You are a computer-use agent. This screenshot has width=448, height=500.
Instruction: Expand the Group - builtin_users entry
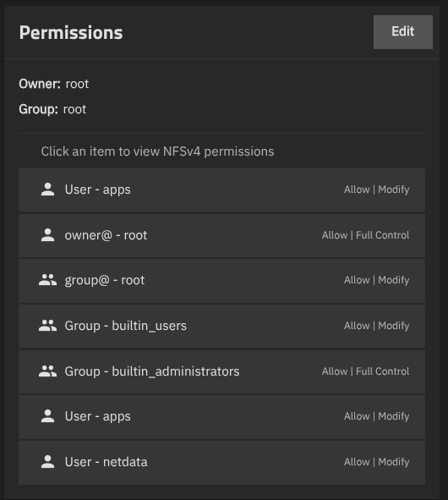221,326
